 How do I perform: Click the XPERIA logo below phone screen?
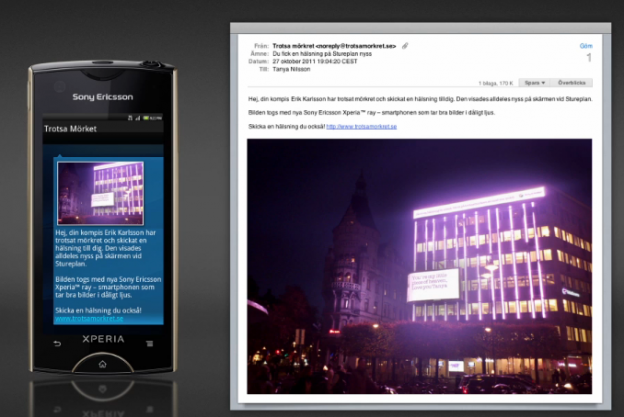click(102, 340)
